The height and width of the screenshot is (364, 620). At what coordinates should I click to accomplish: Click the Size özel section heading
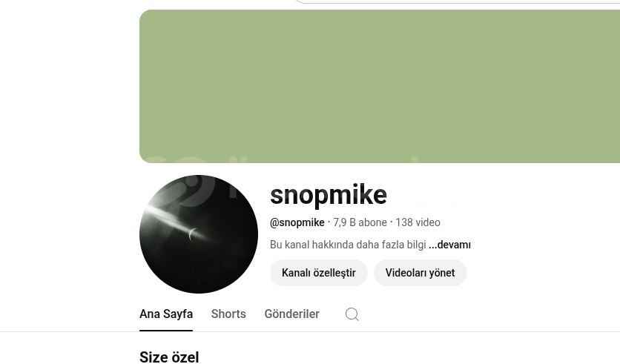tap(169, 357)
